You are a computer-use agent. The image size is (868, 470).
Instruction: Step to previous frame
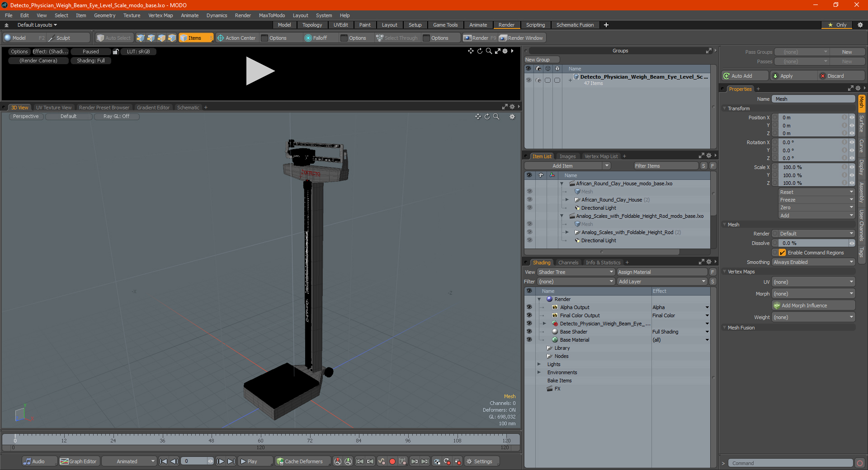pyautogui.click(x=175, y=461)
